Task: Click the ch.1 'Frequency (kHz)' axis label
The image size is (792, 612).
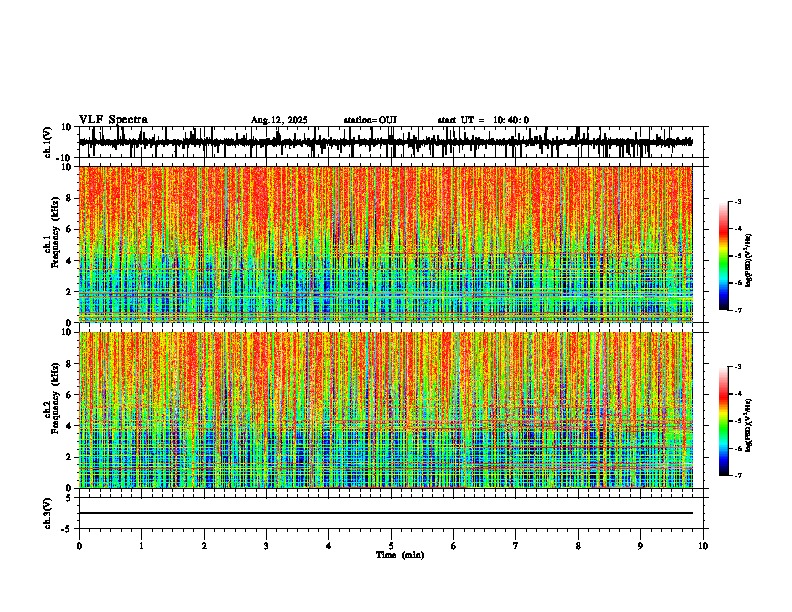Action: (55, 233)
